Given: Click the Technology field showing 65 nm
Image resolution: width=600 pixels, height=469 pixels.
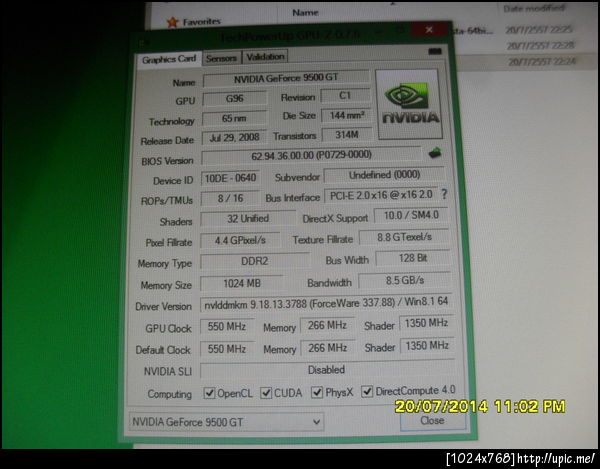Looking at the screenshot, I should click(234, 119).
